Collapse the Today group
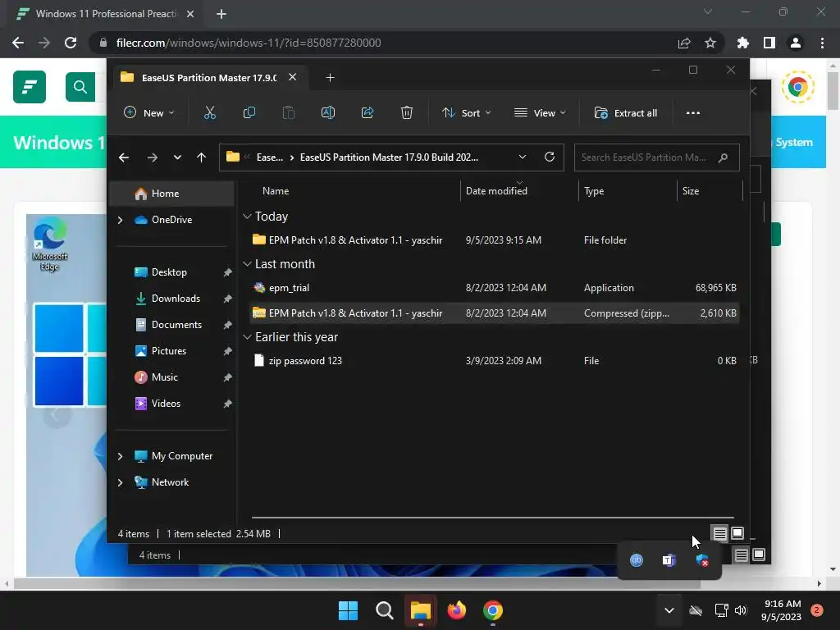The width and height of the screenshot is (840, 630). 247,217
